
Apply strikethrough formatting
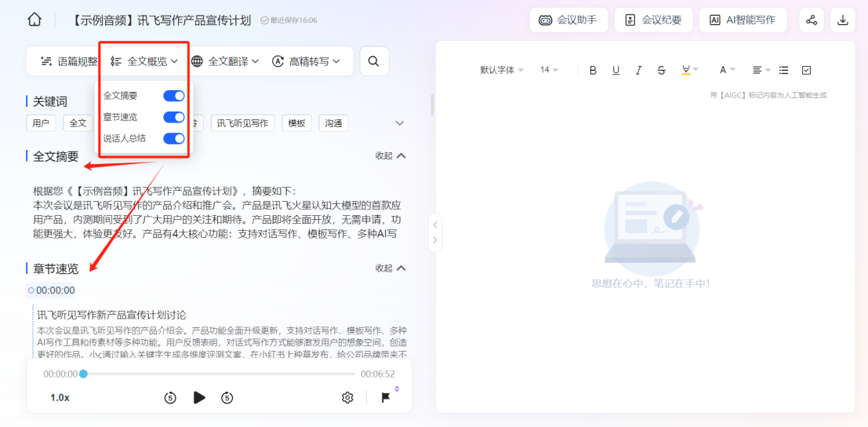(661, 71)
